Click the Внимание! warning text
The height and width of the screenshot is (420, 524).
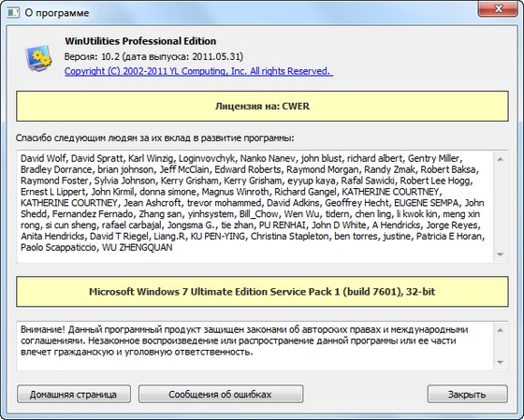244,340
